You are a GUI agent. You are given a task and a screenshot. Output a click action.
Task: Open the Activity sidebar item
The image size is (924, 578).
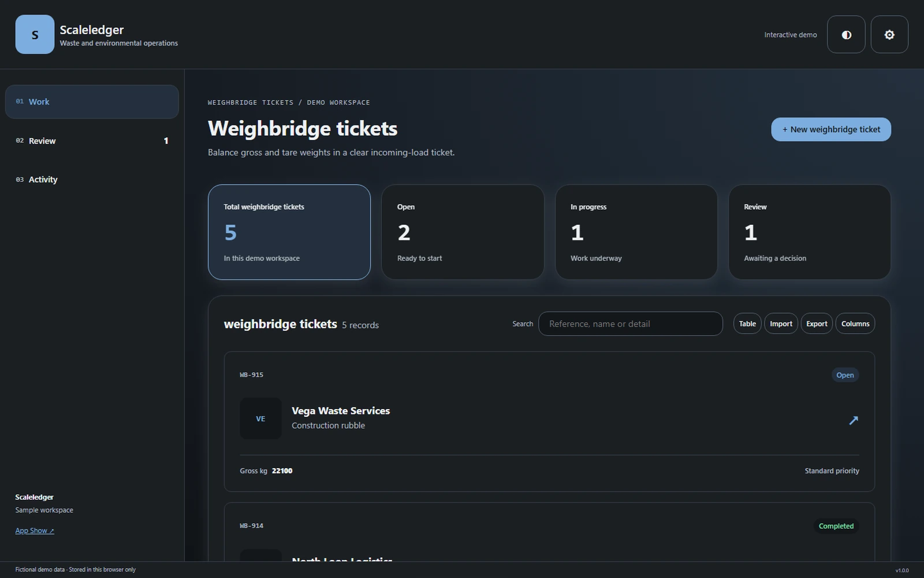[x=92, y=179]
